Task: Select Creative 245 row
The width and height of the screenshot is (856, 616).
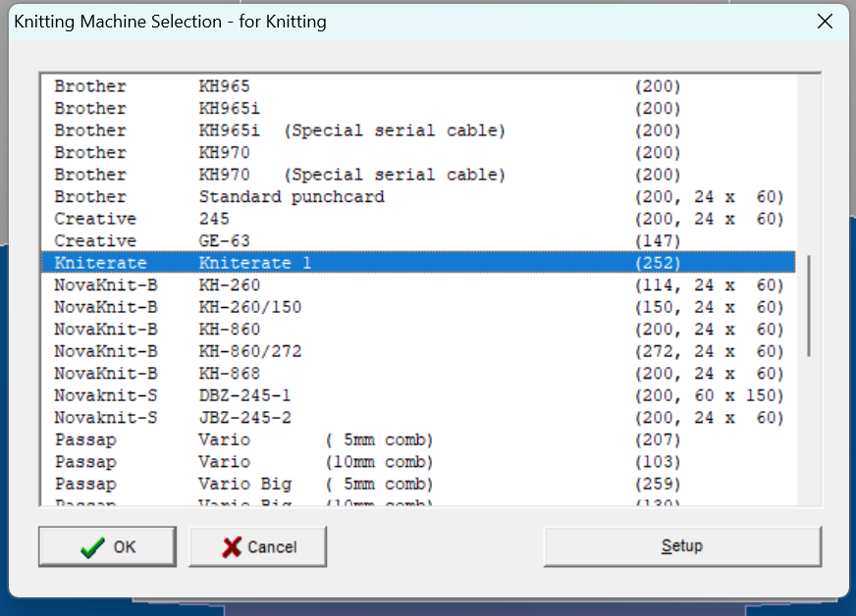Action: tap(419, 219)
